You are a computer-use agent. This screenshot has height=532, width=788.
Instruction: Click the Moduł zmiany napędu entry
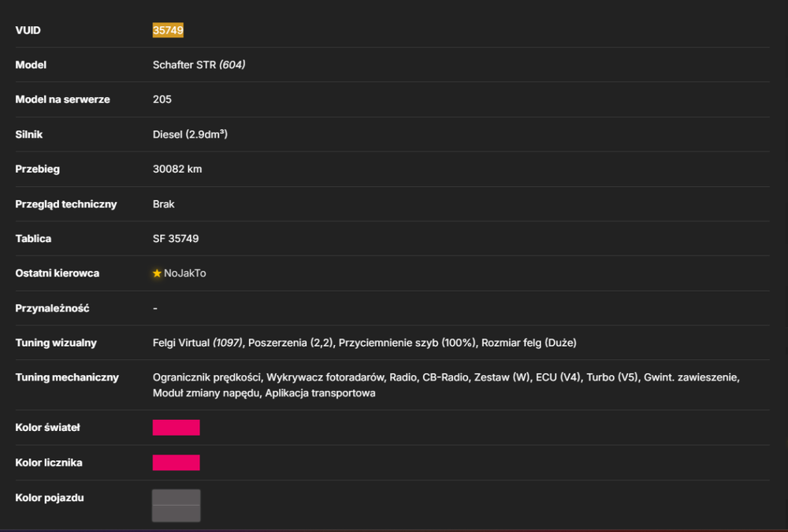[206, 393]
